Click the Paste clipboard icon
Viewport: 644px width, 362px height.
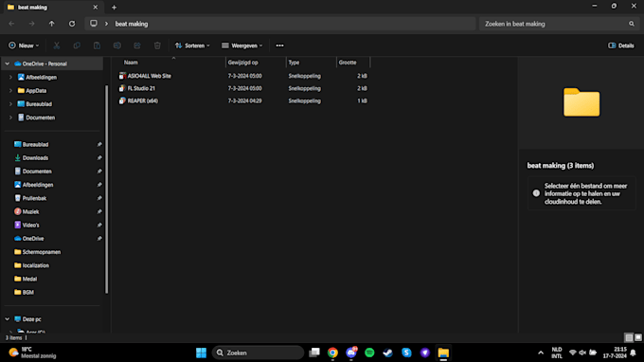point(97,45)
